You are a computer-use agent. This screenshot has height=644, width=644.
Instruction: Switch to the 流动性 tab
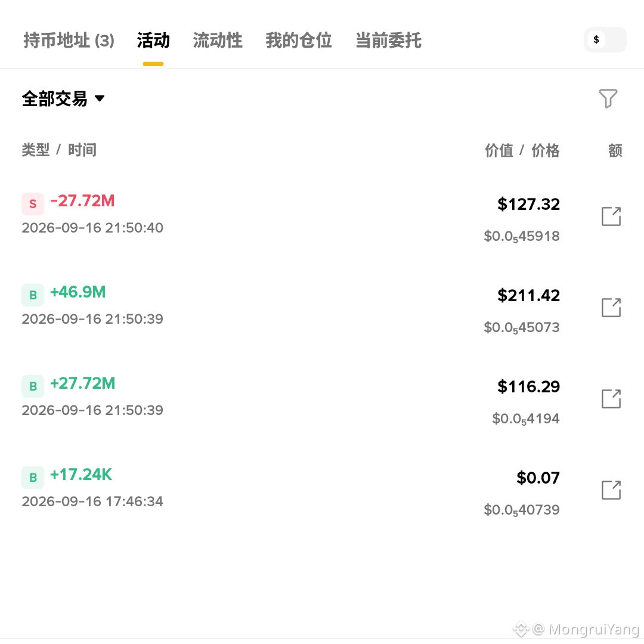pos(218,41)
